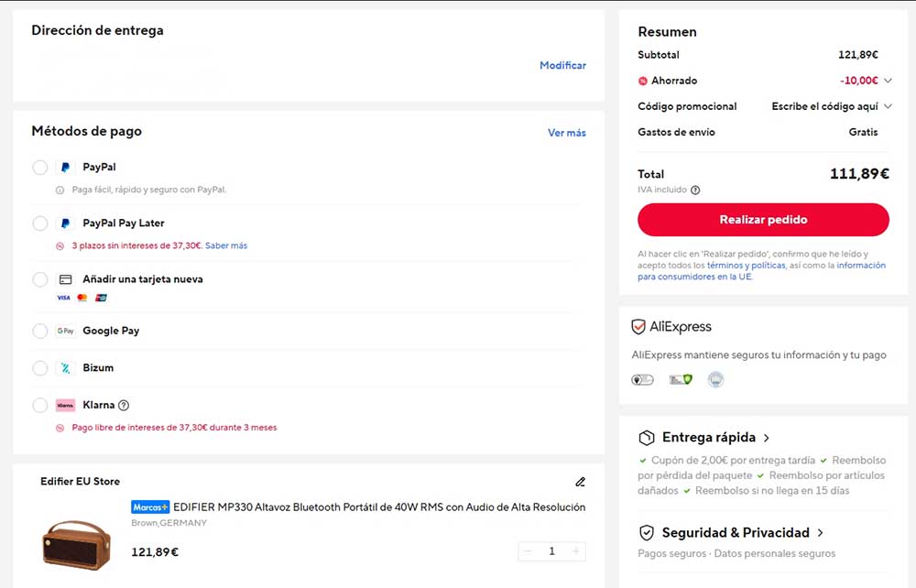916x588 pixels.
Task: Click the Escribe el código aquí field
Action: click(825, 107)
